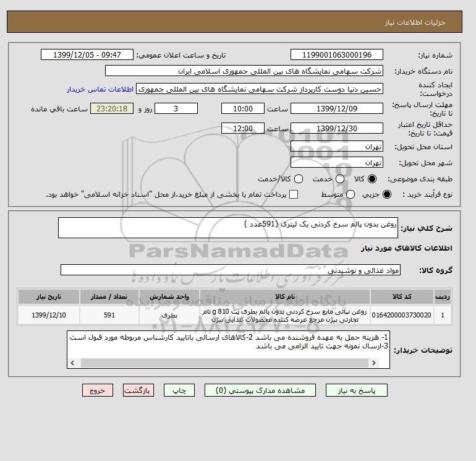Screen dimensions: 476x461
Task: Click the row number cell 1
Action: pyautogui.click(x=443, y=315)
